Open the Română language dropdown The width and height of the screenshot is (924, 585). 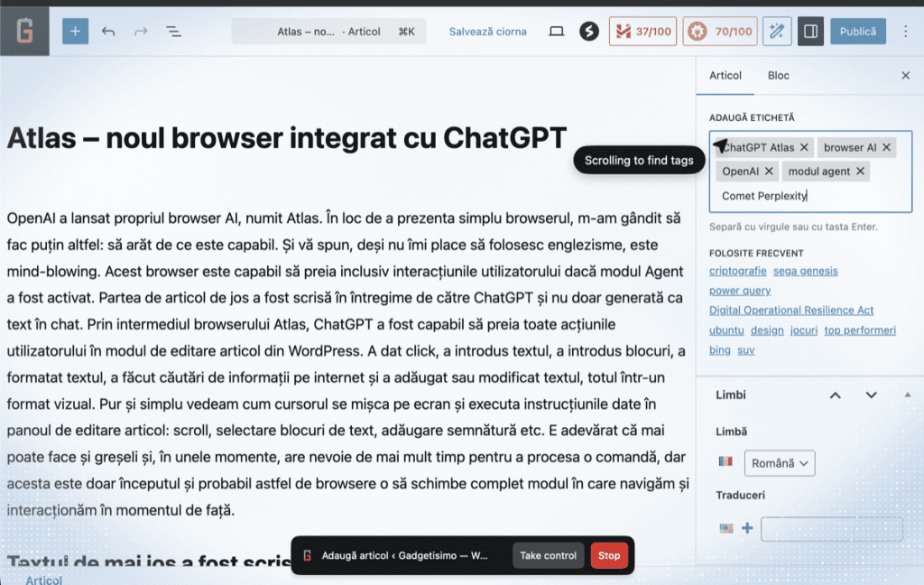tap(779, 463)
